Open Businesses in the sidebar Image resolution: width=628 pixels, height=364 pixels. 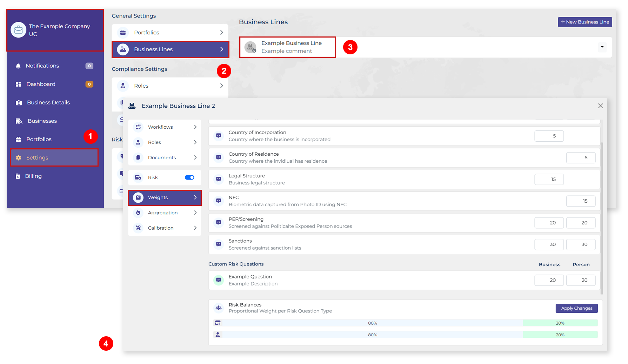click(54, 121)
